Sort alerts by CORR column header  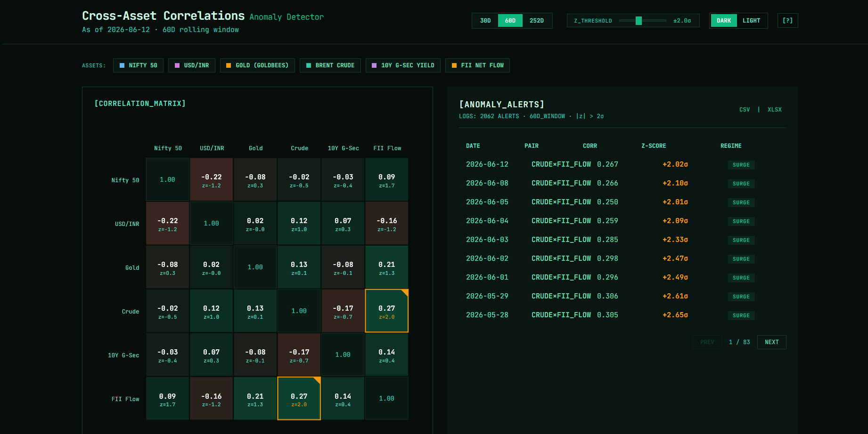(590, 146)
